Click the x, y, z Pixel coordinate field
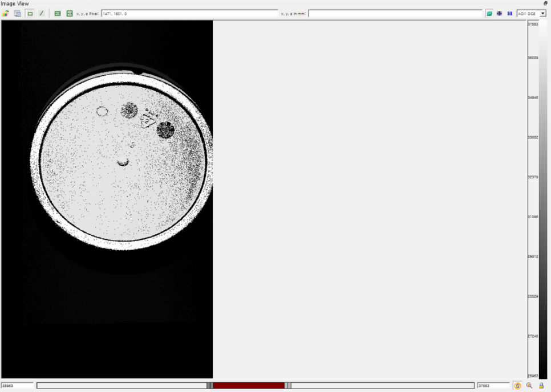This screenshot has width=551, height=392. [x=189, y=13]
